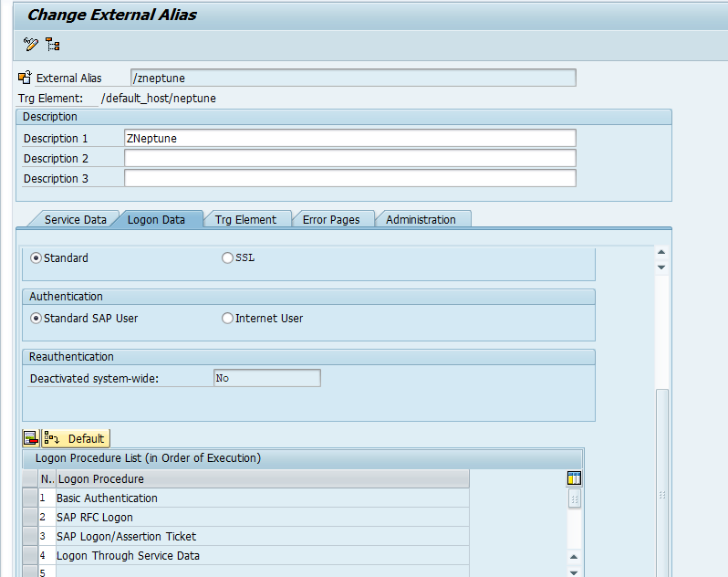
Task: Click the select-all corner cell of table
Action: pos(30,478)
